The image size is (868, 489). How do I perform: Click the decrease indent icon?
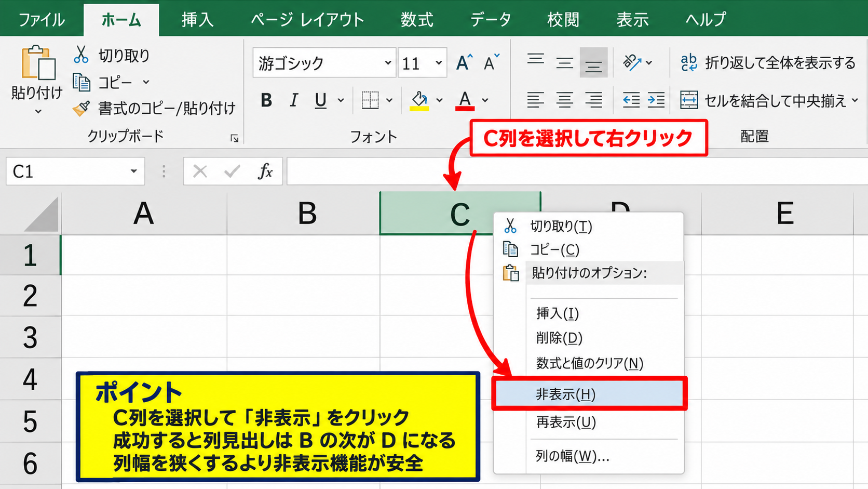coord(631,100)
